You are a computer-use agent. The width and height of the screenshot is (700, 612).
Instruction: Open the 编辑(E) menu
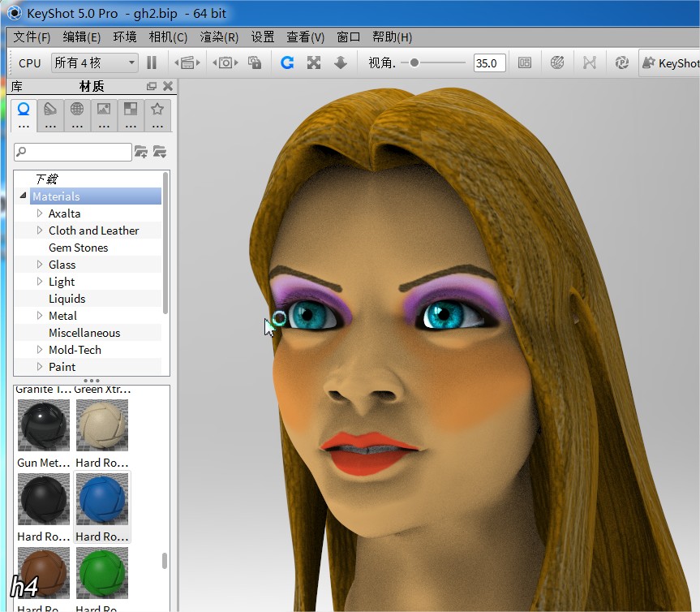click(x=82, y=37)
